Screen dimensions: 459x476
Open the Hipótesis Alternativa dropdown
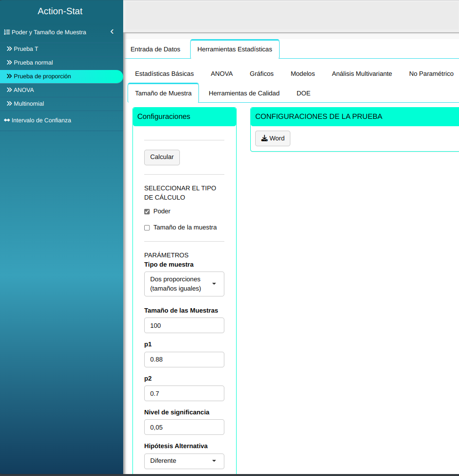pyautogui.click(x=184, y=461)
